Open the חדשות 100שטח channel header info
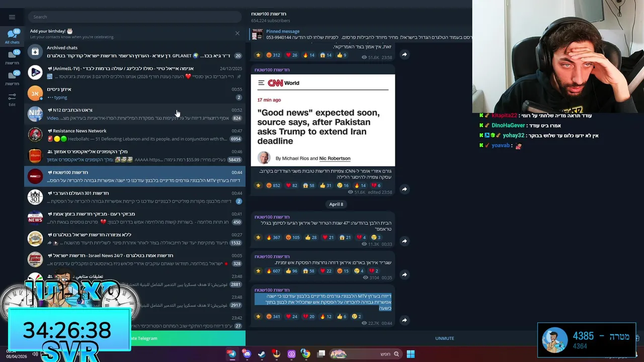This screenshot has width=644, height=362. pos(271,17)
